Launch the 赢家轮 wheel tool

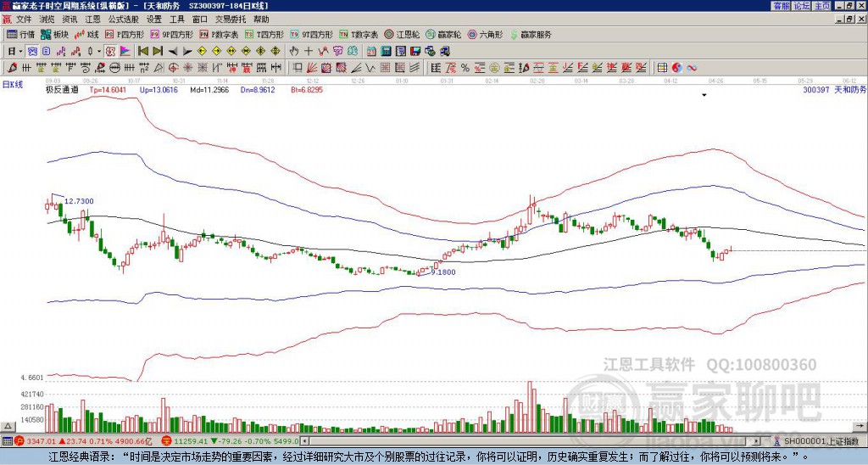coord(443,34)
